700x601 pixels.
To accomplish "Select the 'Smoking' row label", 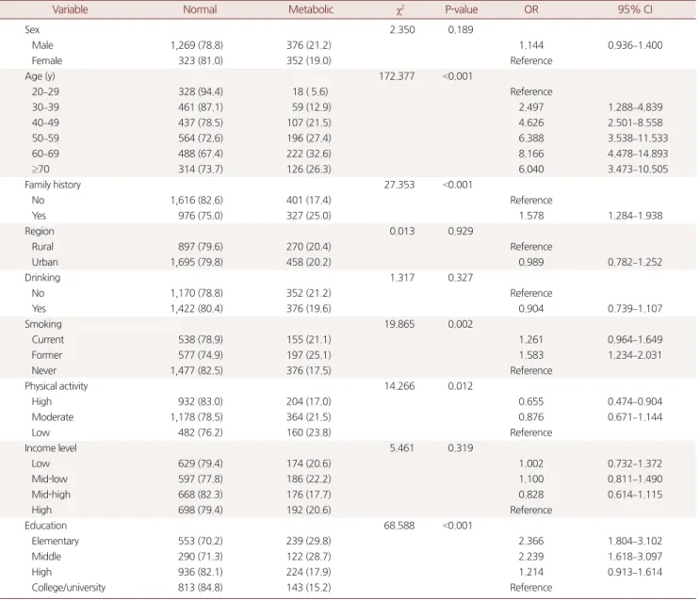I will [x=43, y=324].
